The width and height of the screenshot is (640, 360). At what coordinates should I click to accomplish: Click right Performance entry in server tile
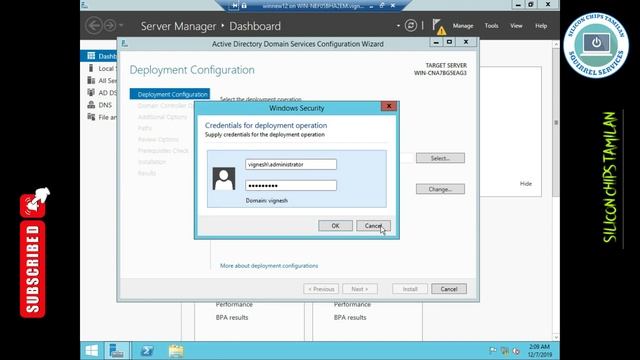click(x=352, y=304)
